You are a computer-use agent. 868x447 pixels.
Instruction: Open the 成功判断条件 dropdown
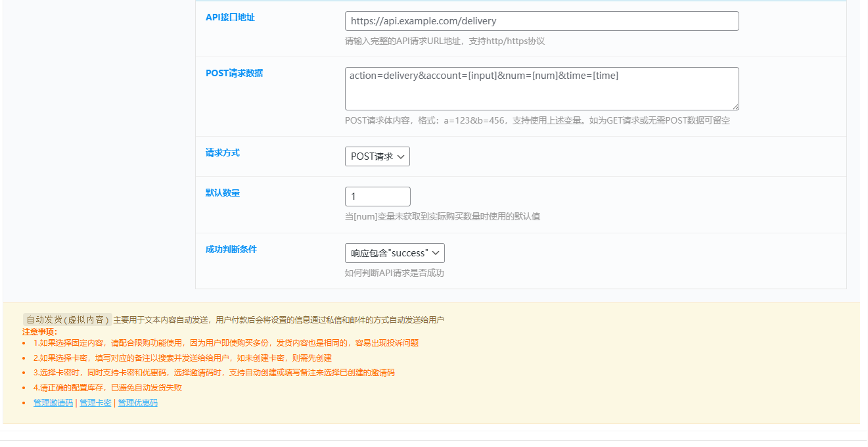(394, 253)
